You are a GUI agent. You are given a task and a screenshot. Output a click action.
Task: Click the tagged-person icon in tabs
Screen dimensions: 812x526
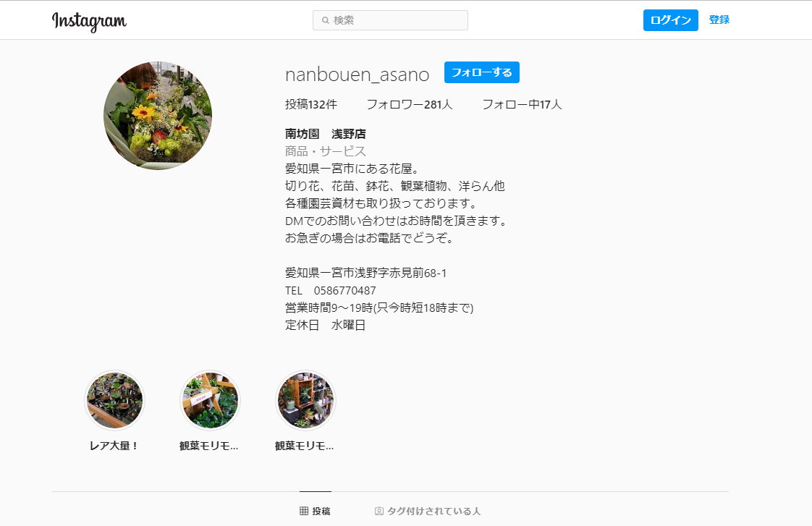click(x=379, y=511)
